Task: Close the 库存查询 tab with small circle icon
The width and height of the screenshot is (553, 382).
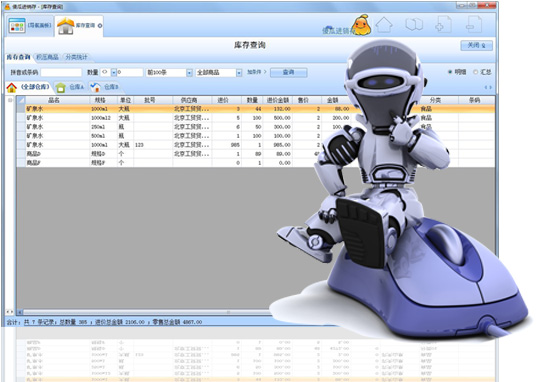Action: tap(100, 26)
